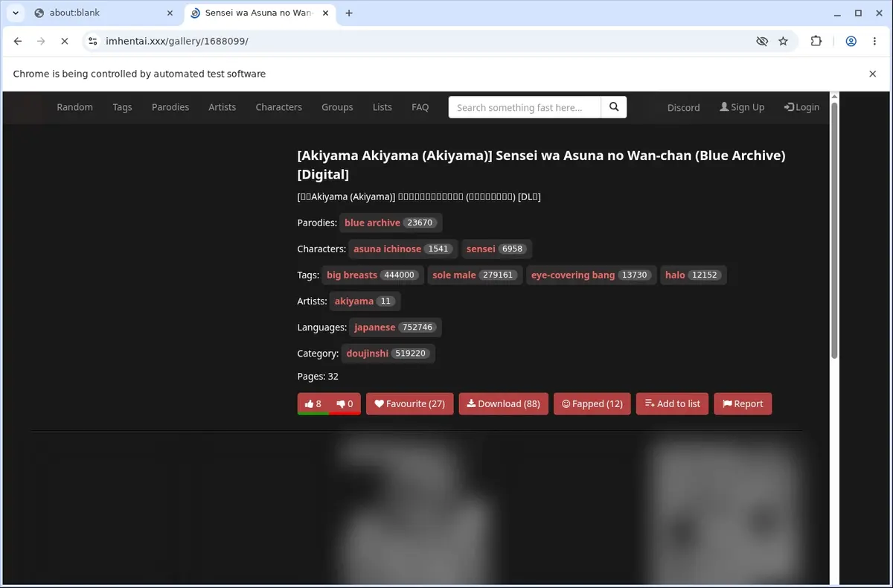Click the Report flag button
Viewport: 893px width, 588px height.
point(743,403)
